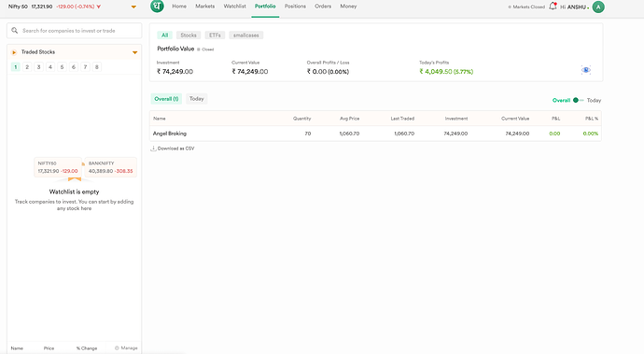Click the Manage gear icon
This screenshot has width=644, height=354.
pos(117,347)
